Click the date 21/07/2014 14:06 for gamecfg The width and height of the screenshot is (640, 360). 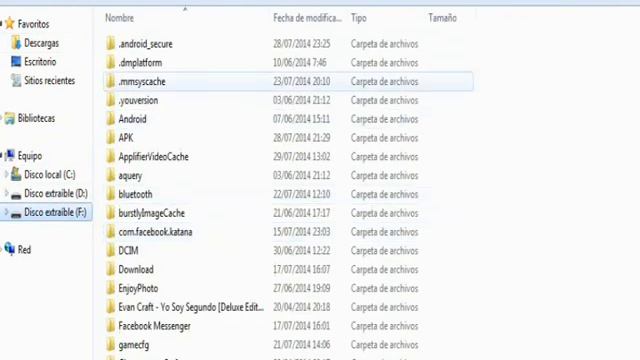pos(302,344)
